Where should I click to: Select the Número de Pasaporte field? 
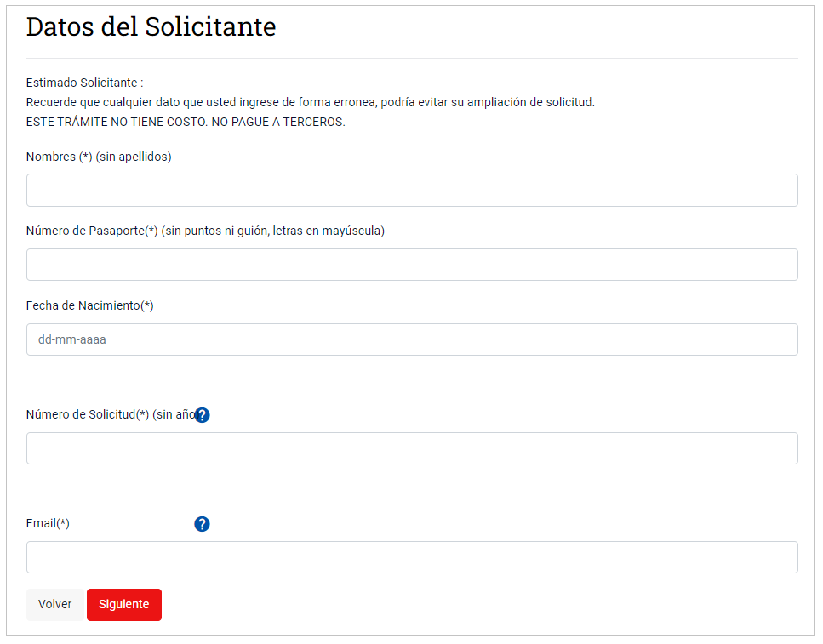coord(412,265)
